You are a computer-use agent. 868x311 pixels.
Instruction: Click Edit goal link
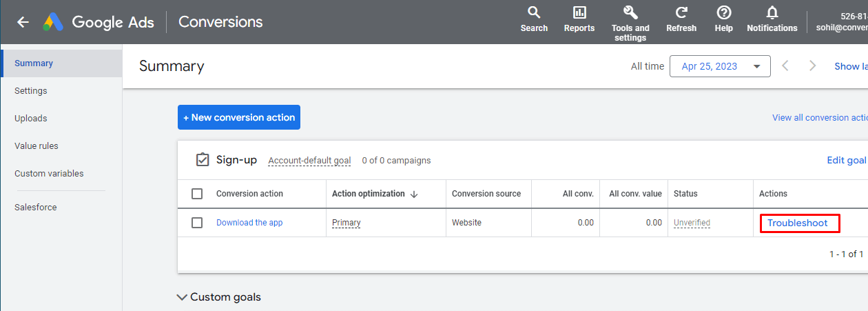click(846, 160)
